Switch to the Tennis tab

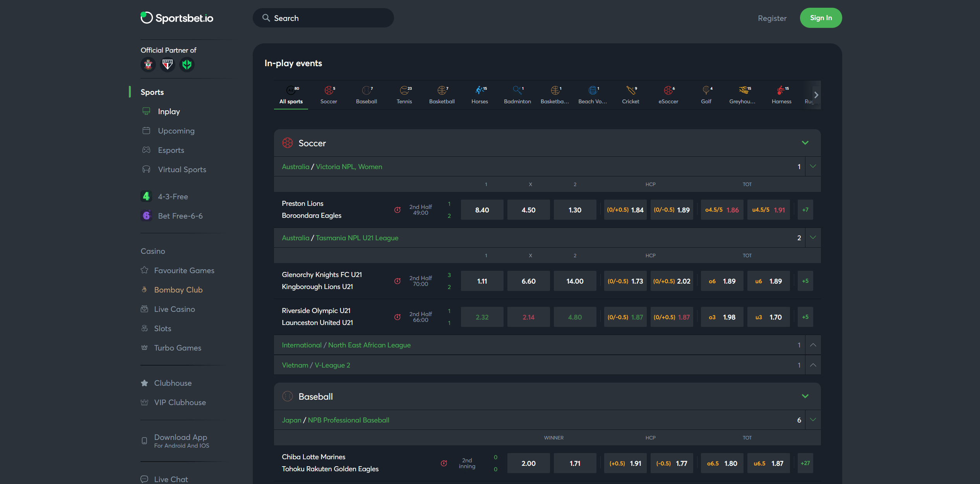click(x=404, y=95)
